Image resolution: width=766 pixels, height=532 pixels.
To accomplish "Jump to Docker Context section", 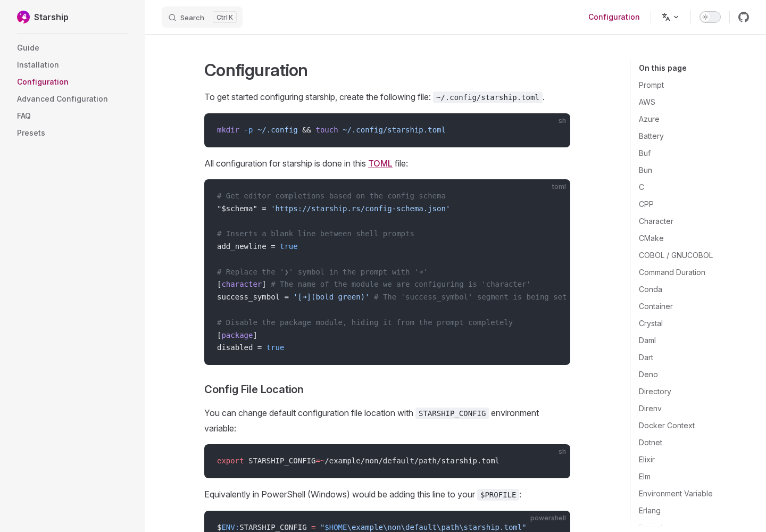I will [667, 426].
